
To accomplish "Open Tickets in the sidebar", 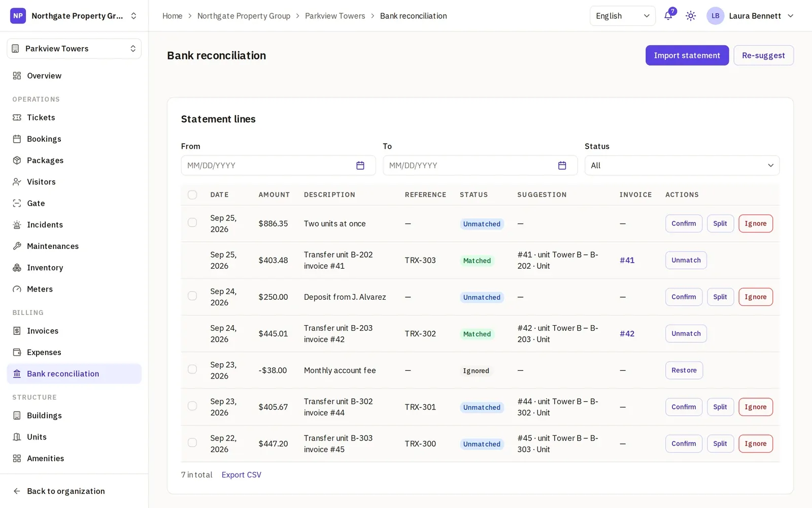I will (x=74, y=117).
